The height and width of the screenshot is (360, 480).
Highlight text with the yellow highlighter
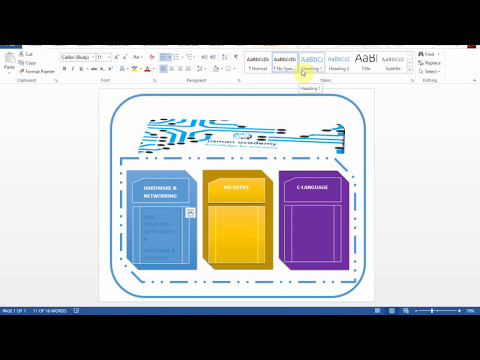[x=134, y=69]
